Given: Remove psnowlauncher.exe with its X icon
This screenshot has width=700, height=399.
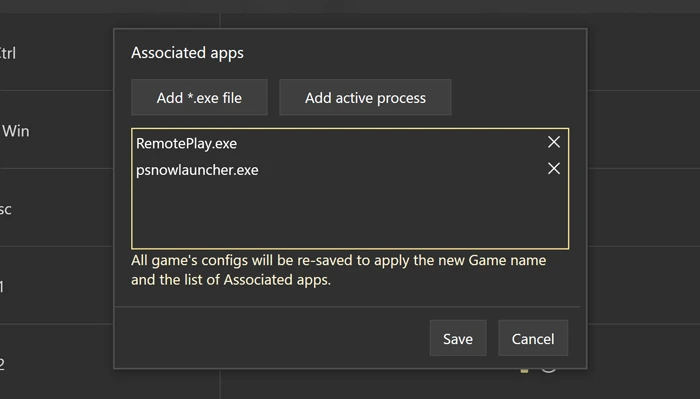Looking at the screenshot, I should [554, 169].
